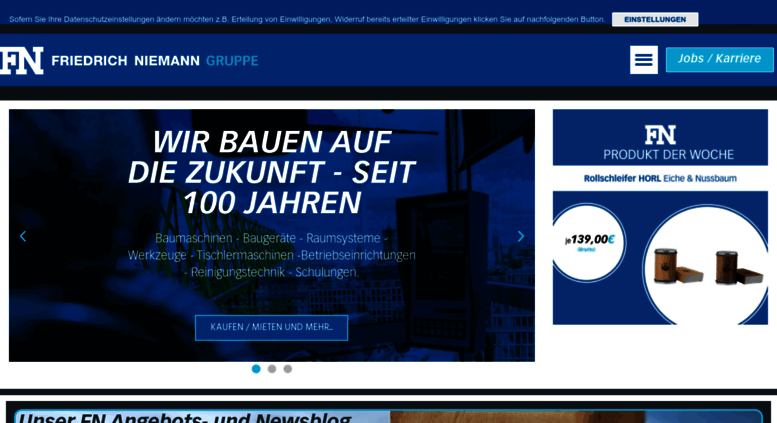The width and height of the screenshot is (777, 423).
Task: Click the Baumaschinen - Baugeräte slide subtitle
Action: 272,255
